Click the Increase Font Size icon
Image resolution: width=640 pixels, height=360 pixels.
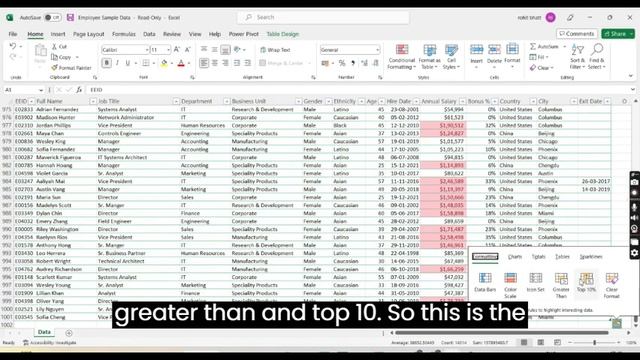tap(177, 49)
